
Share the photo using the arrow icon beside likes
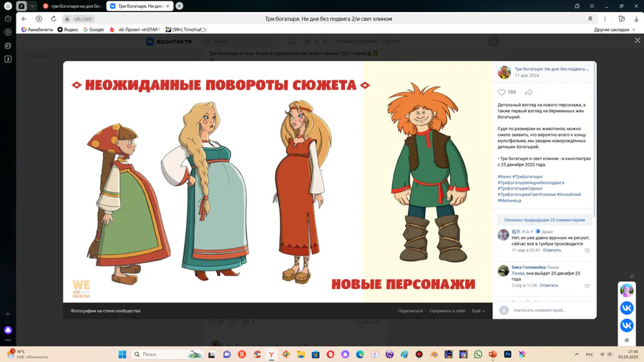pos(529,92)
